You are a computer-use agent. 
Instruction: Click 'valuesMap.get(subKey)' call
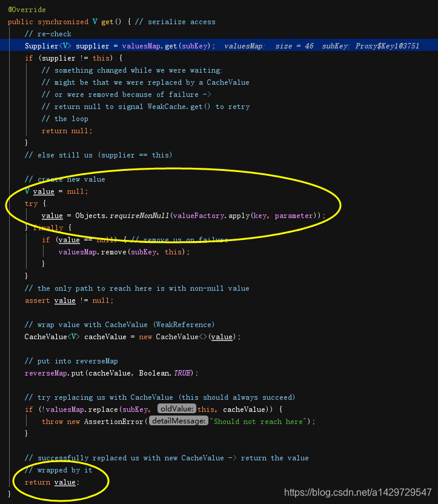coord(167,46)
